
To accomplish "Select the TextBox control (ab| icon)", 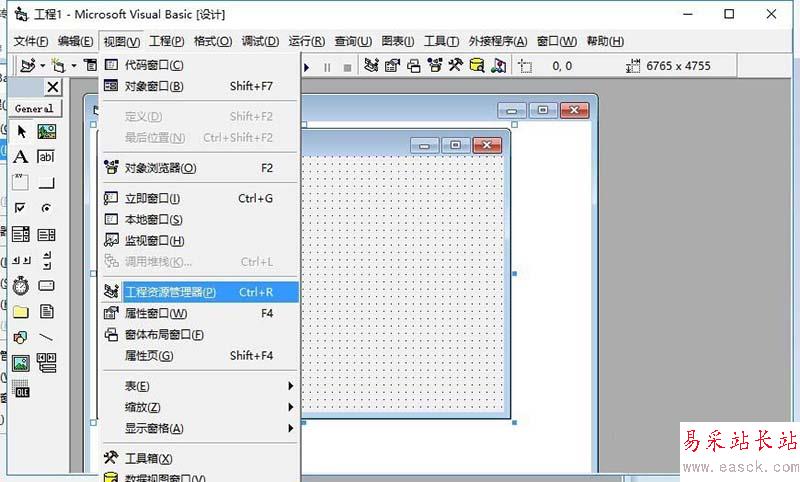I will click(x=46, y=157).
